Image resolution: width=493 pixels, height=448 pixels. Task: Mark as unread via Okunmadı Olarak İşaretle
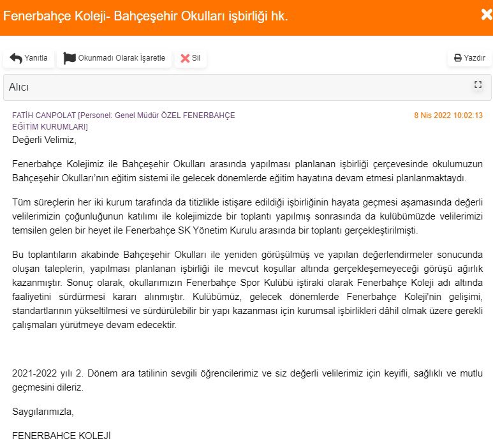114,58
